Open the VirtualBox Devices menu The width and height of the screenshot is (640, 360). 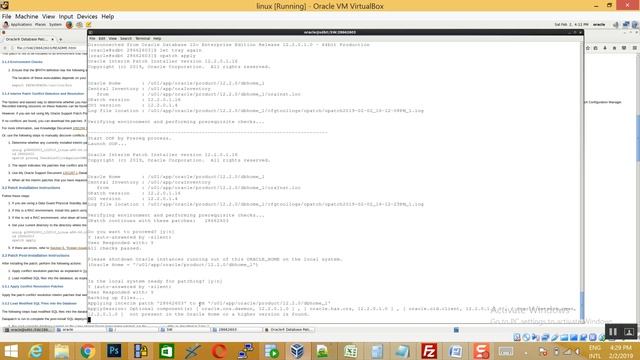[87, 16]
